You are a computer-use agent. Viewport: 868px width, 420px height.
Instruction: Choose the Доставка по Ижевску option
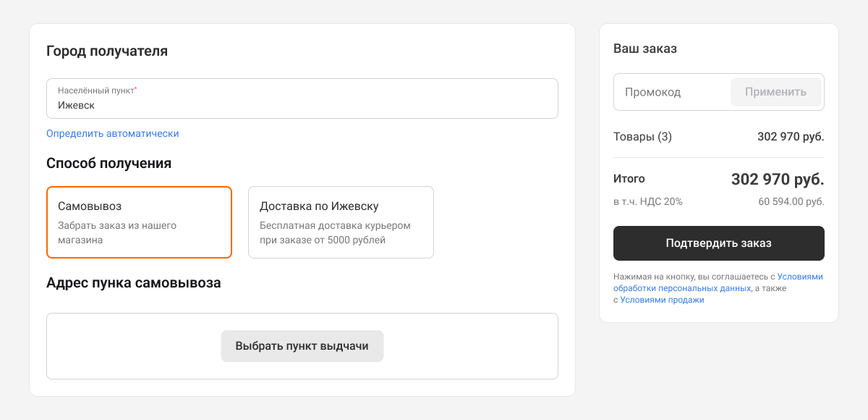click(341, 222)
